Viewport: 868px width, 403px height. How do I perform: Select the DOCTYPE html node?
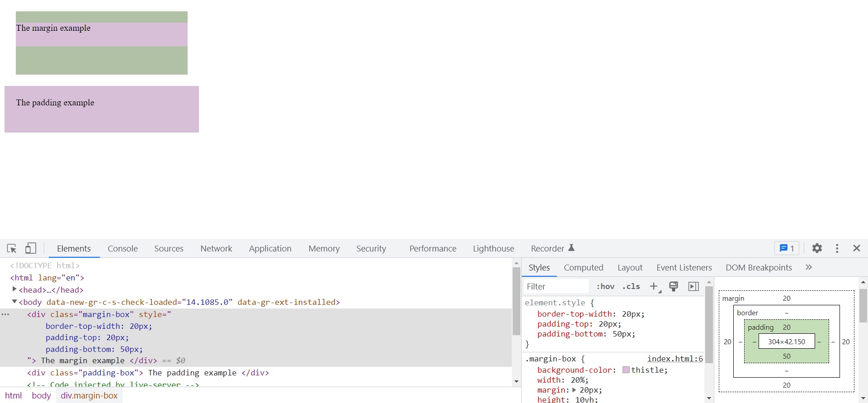tap(45, 266)
